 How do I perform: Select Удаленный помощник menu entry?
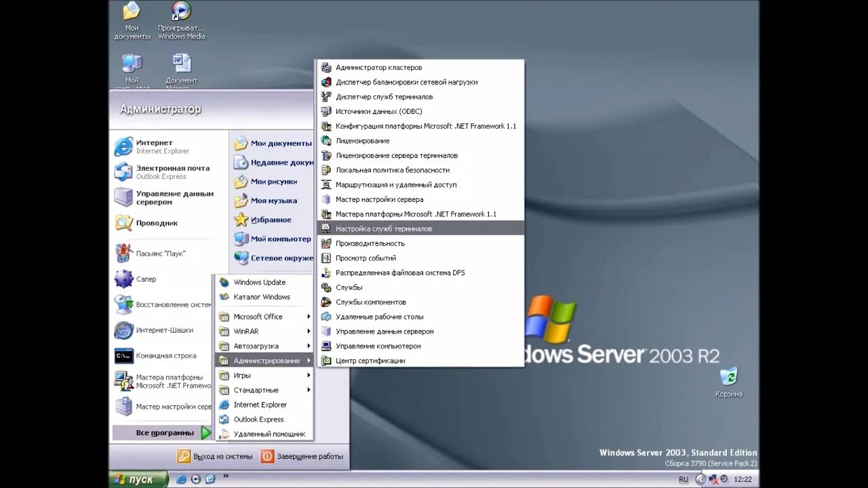264,434
